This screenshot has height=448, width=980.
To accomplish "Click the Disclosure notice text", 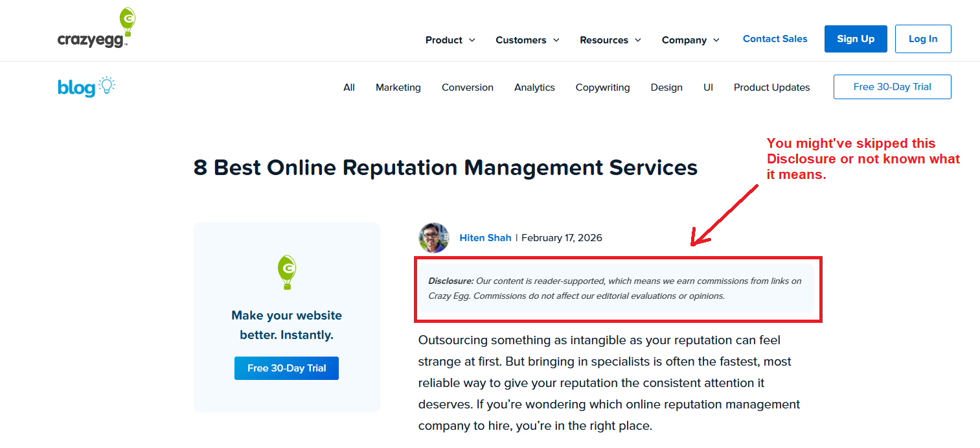I will click(615, 289).
